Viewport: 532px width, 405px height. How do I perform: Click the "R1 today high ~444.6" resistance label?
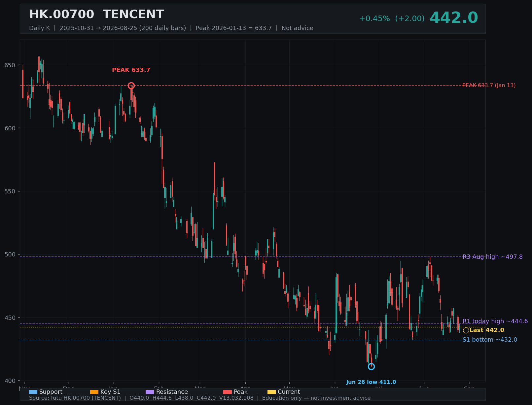(x=495, y=321)
